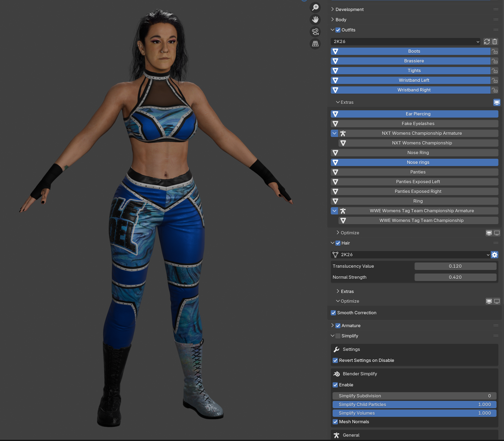Toggle the Nose rings extra
Image resolution: width=504 pixels, height=441 pixels.
coord(414,163)
